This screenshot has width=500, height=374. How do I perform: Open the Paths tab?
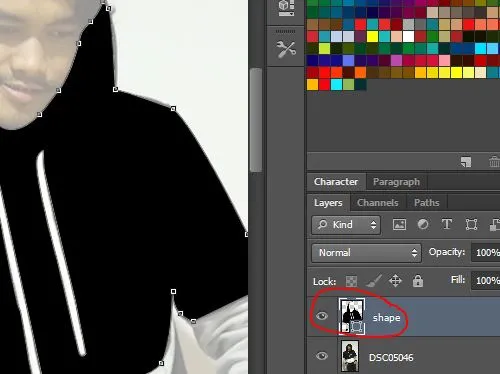pyautogui.click(x=426, y=203)
